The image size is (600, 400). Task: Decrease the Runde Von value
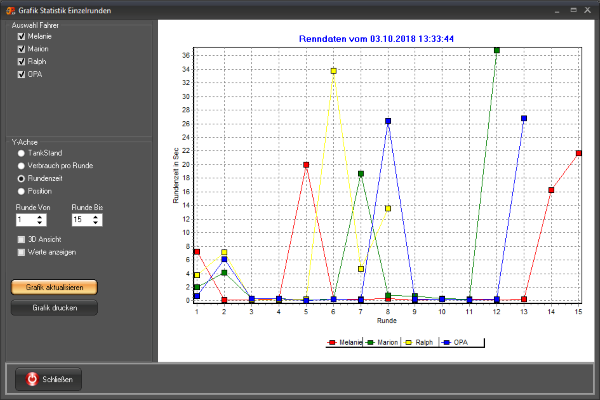click(40, 222)
